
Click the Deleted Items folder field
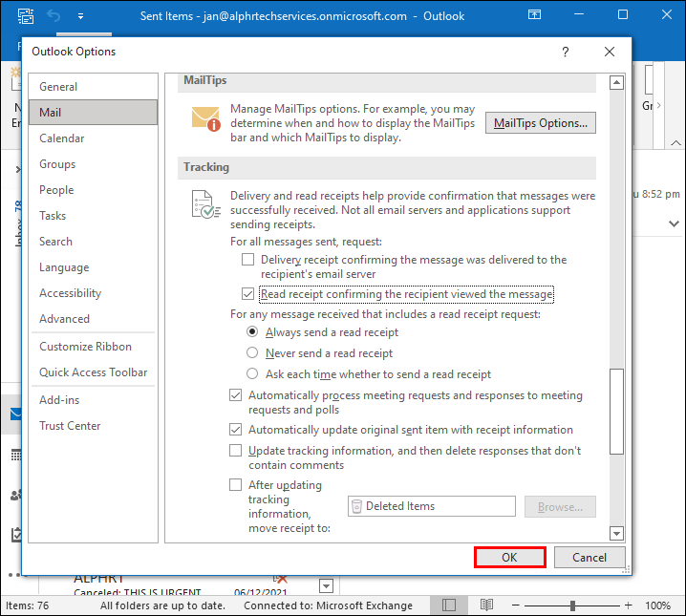(x=431, y=506)
